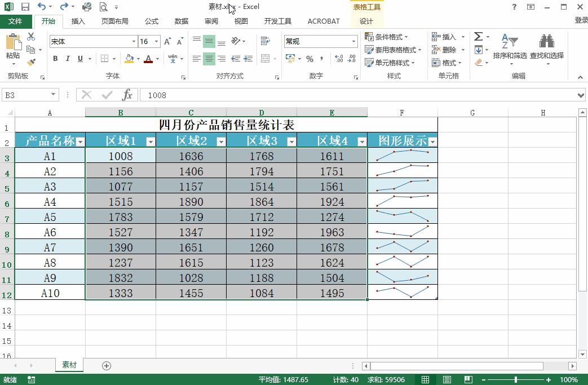This screenshot has width=588, height=385.
Task: Click the zoom slider handle
Action: coord(516,380)
